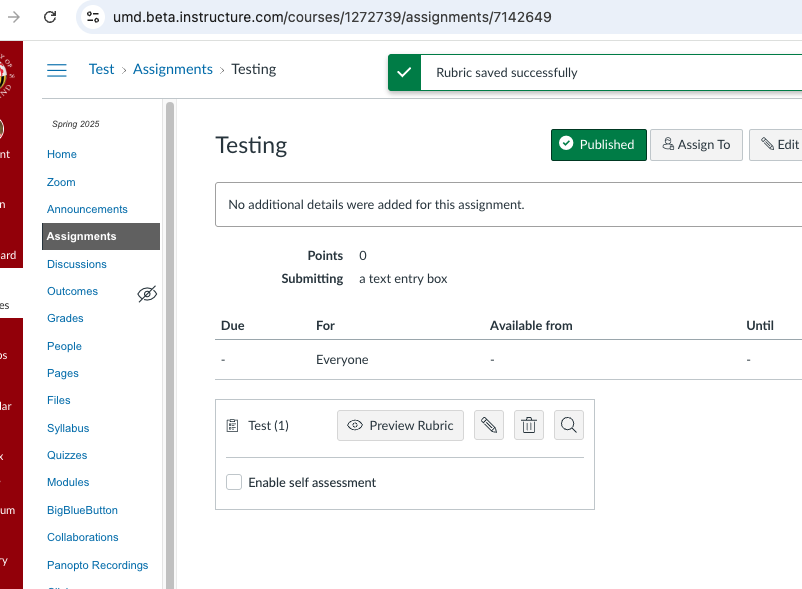Screen dimensions: 802x589
Task: Enable self assessment checkbox
Action: coord(234,482)
